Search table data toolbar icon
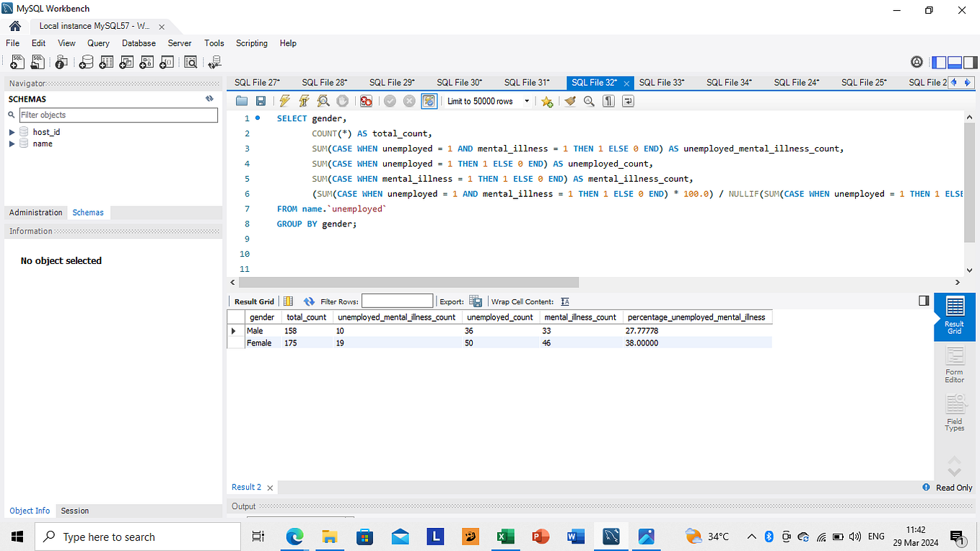The width and height of the screenshot is (980, 551). [x=191, y=63]
